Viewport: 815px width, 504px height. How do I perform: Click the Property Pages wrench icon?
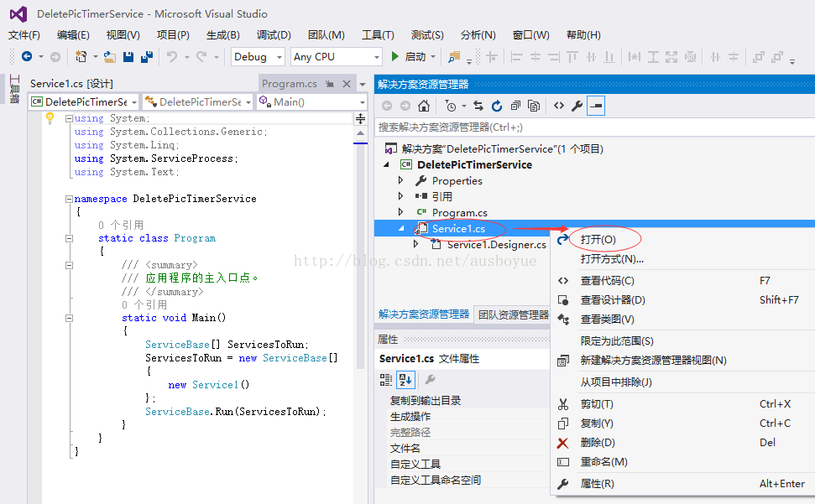(x=430, y=379)
